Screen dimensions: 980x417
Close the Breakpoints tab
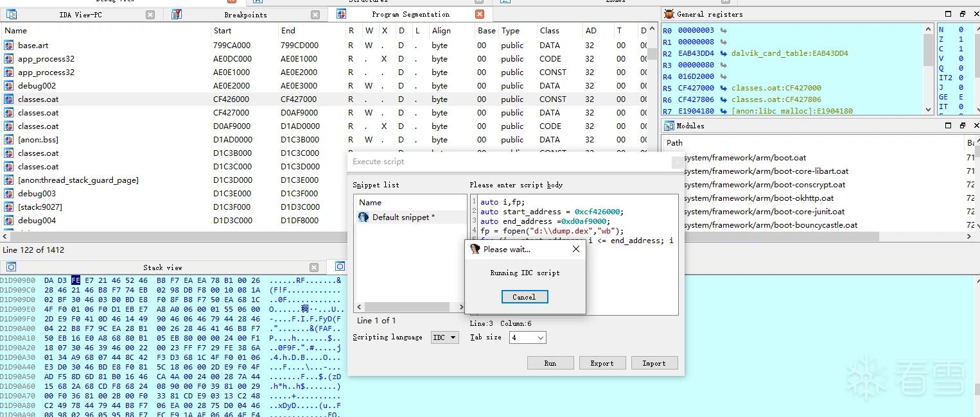tap(315, 15)
